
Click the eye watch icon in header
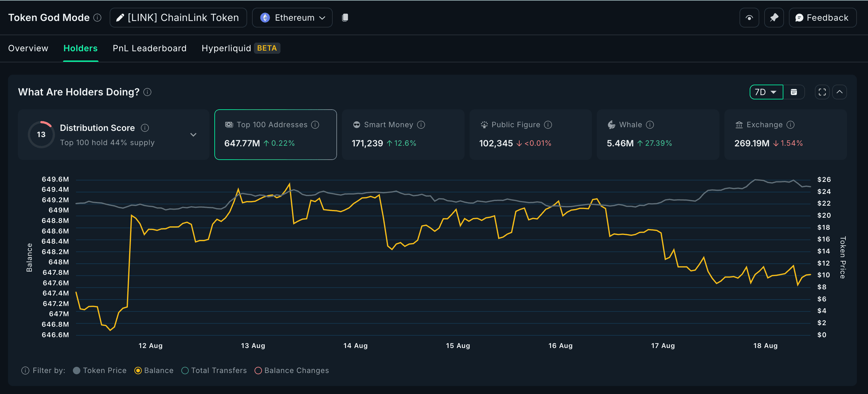749,18
